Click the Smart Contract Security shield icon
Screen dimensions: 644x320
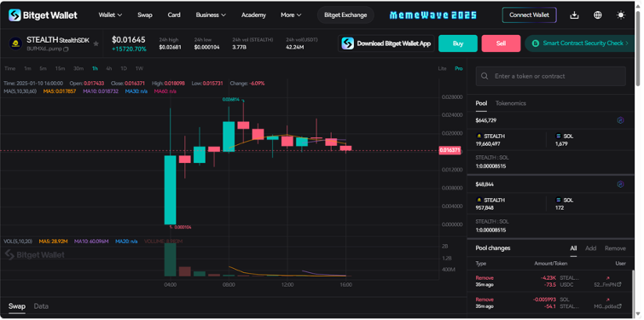pyautogui.click(x=535, y=44)
